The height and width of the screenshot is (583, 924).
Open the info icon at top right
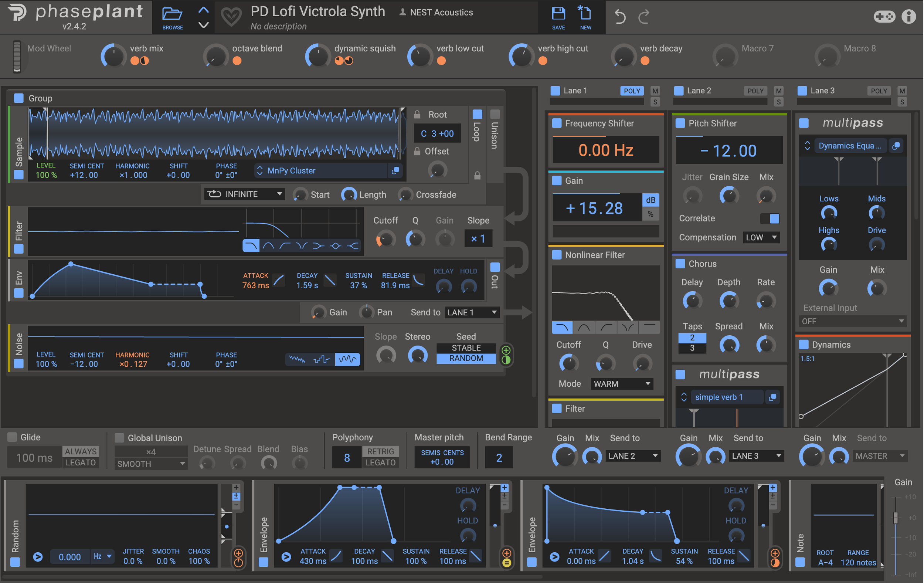908,17
